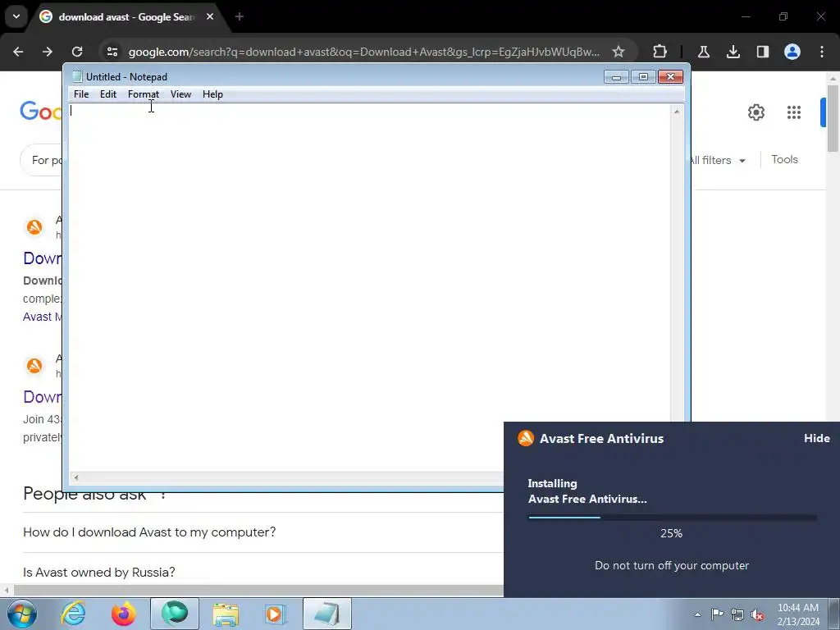This screenshot has width=840, height=630.
Task: Open Google quick settings gear
Action: click(x=756, y=112)
